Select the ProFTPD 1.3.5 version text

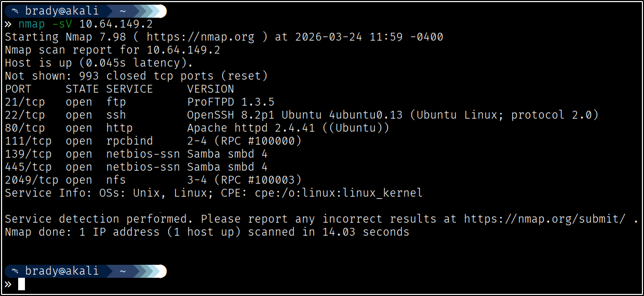[x=231, y=102]
